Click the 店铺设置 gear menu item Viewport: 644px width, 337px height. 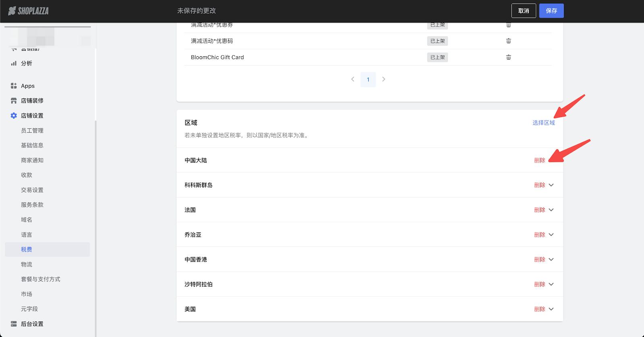point(32,116)
